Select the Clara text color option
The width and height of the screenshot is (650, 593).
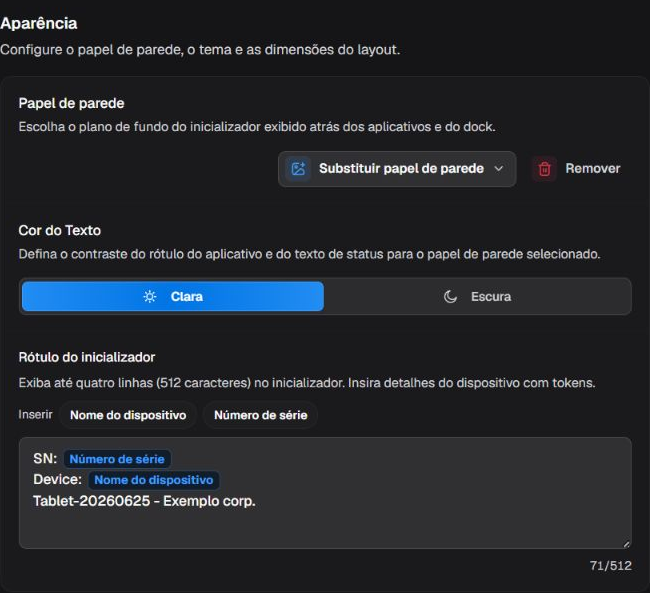173,296
